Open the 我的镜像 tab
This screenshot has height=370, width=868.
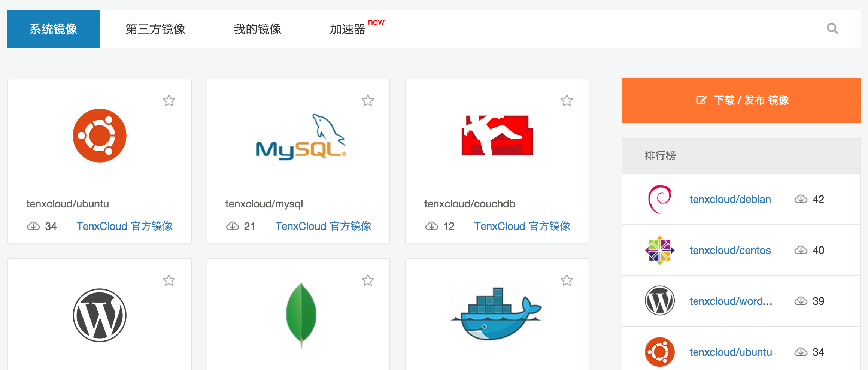tap(258, 29)
